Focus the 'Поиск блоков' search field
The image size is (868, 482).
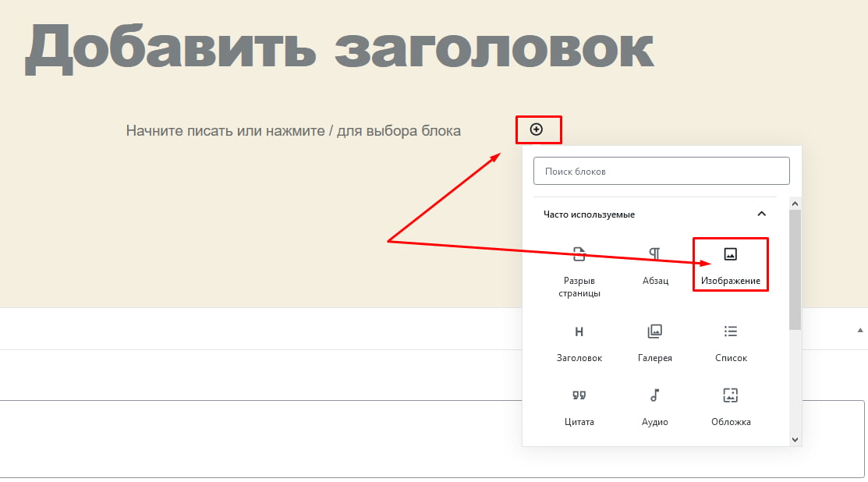(661, 171)
